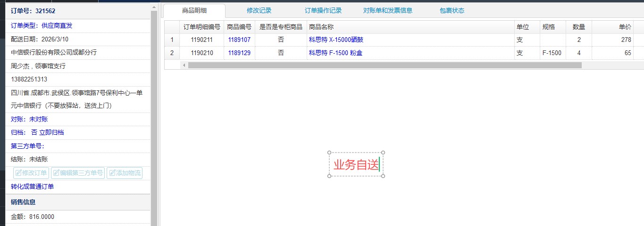
Task: Click 转化成普通订单 link
Action: [32, 186]
